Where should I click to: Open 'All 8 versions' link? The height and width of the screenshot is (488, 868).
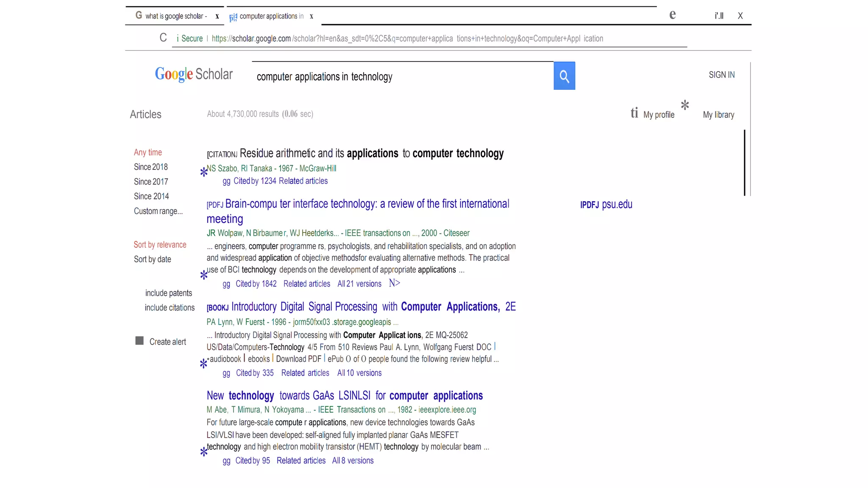353,461
